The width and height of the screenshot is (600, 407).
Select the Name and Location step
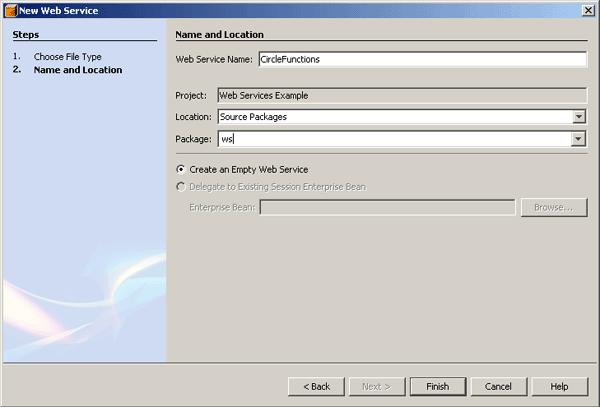point(78,70)
